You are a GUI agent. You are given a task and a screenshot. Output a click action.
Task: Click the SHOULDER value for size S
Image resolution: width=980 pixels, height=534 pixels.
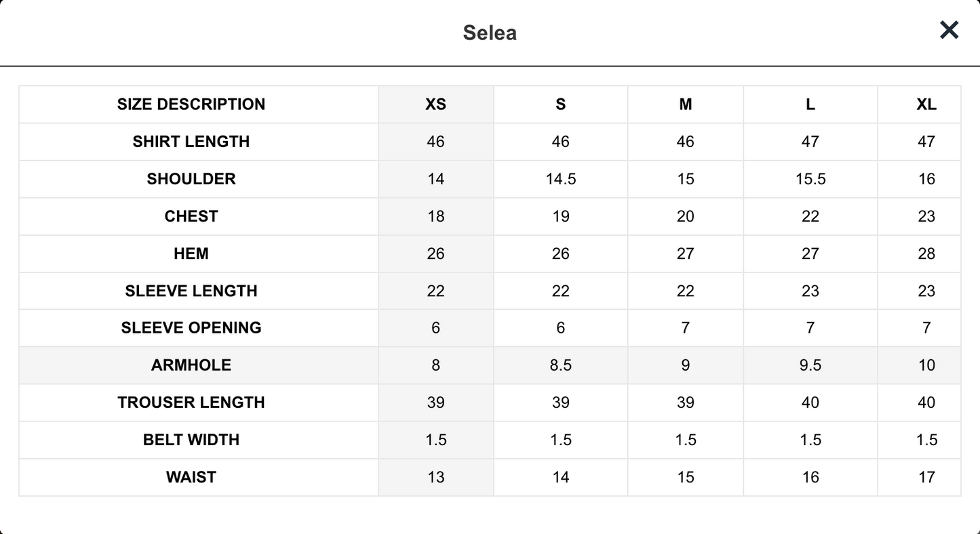click(x=561, y=179)
